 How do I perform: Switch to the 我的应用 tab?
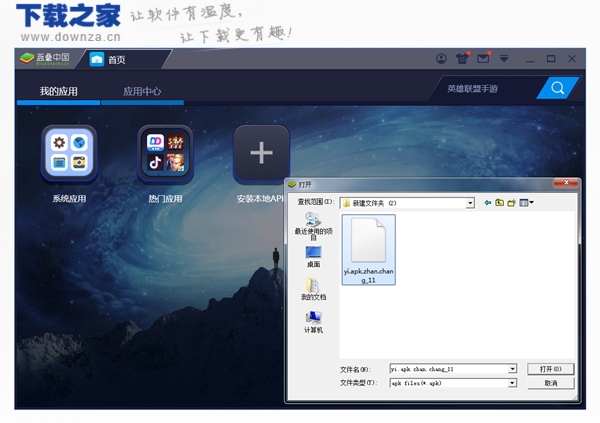(x=58, y=91)
